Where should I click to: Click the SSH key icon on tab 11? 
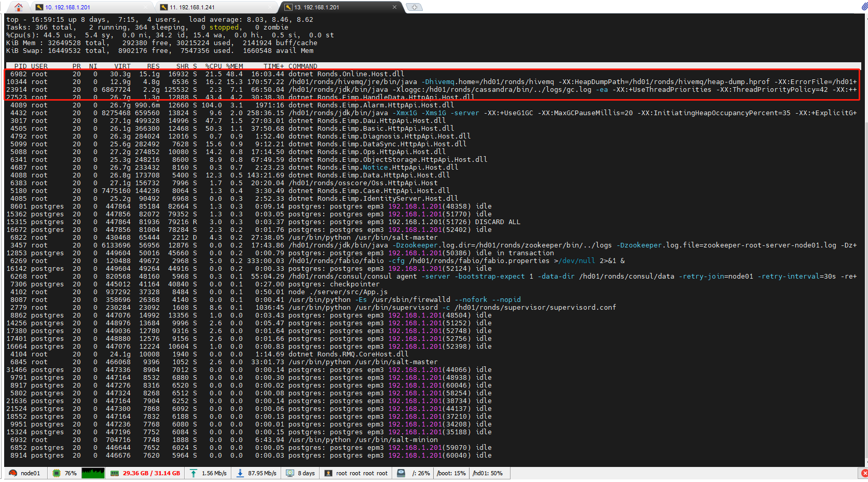point(164,7)
